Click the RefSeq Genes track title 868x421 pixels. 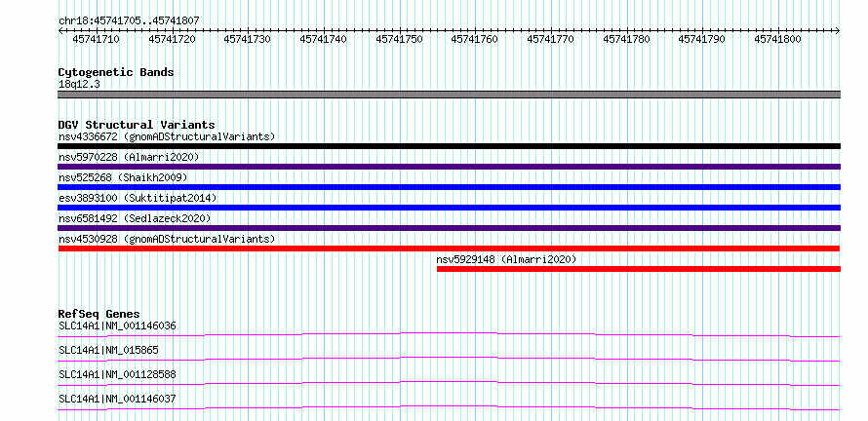point(99,315)
